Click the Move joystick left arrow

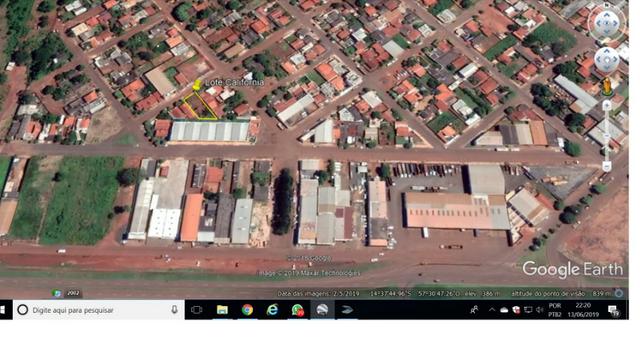599,60
